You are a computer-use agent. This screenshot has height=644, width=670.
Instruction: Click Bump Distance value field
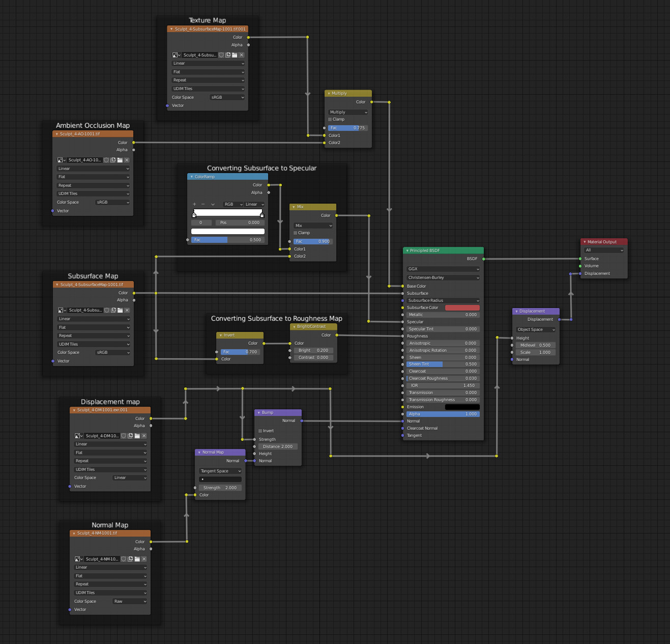point(278,446)
